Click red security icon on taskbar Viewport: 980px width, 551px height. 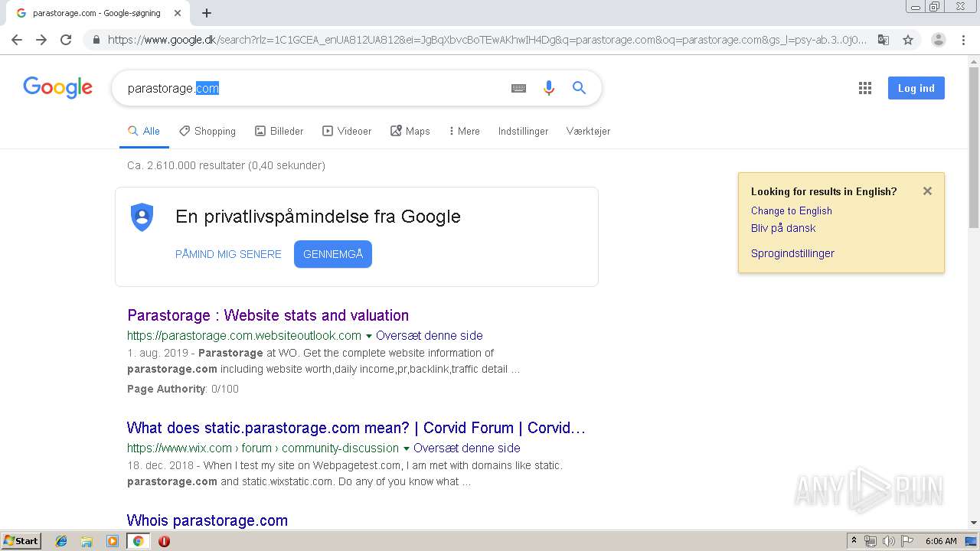coord(164,541)
